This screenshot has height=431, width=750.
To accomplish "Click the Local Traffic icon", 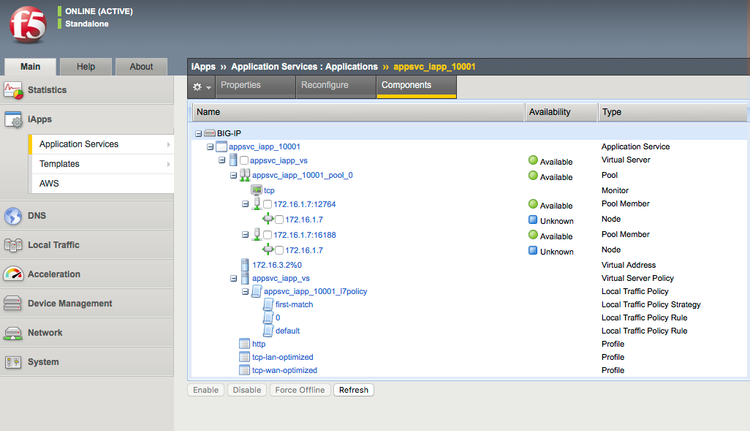I will (13, 245).
